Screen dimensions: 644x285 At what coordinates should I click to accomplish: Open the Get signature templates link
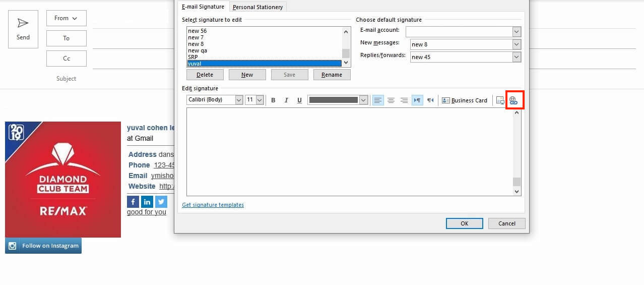tap(213, 205)
